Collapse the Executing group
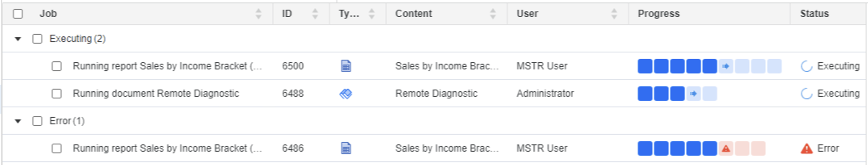 (x=18, y=39)
